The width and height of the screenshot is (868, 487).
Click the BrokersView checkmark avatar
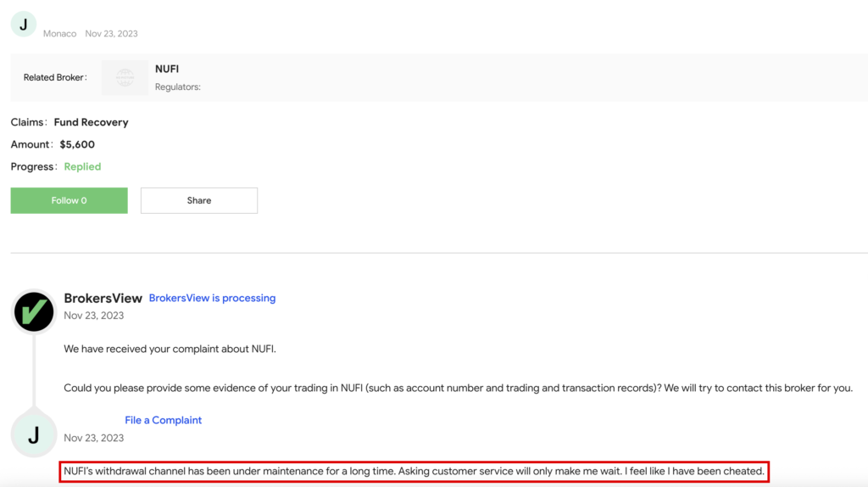[x=34, y=312]
